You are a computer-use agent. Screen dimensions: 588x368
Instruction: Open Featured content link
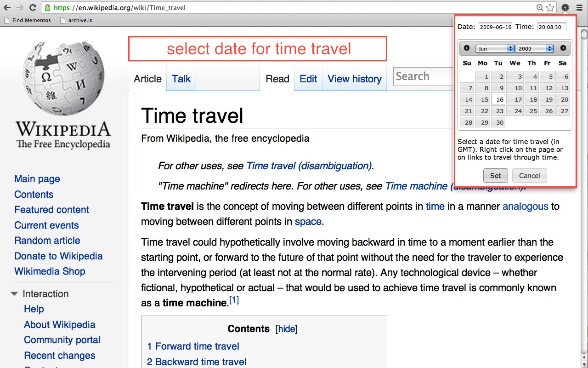[x=52, y=210]
